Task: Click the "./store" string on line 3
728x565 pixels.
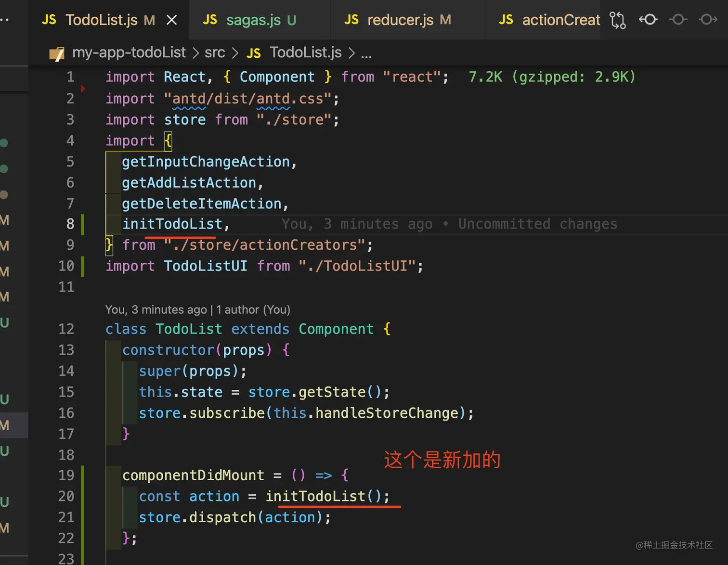Action: click(x=294, y=120)
